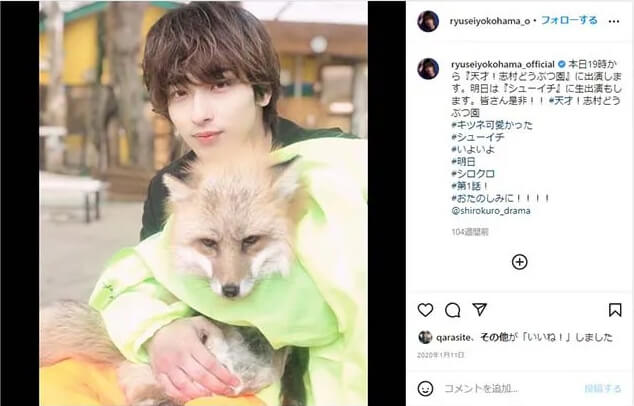The image size is (634, 406).
Task: Submit the comment with the post button
Action: (602, 389)
